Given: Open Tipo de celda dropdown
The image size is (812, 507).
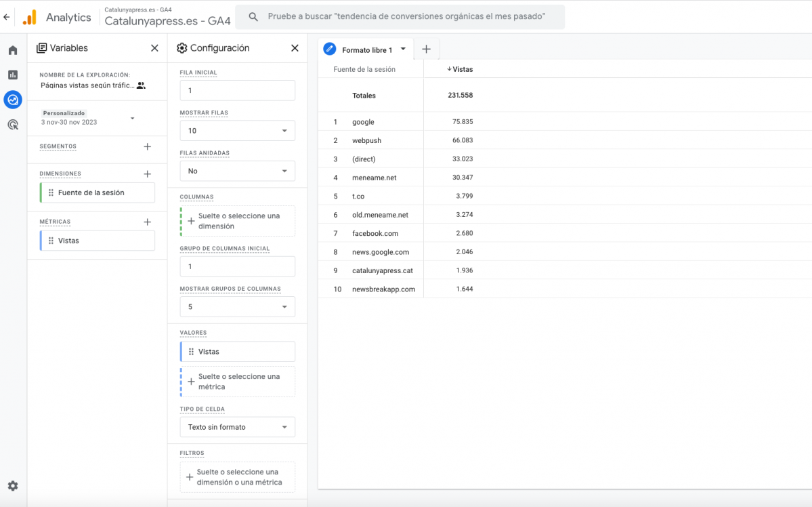Looking at the screenshot, I should tap(237, 427).
